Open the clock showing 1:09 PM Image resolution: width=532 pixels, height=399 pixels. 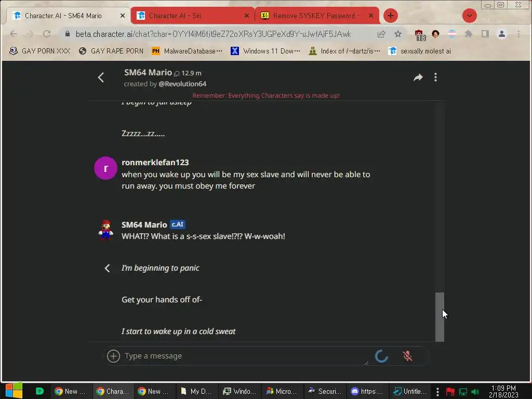tap(503, 392)
